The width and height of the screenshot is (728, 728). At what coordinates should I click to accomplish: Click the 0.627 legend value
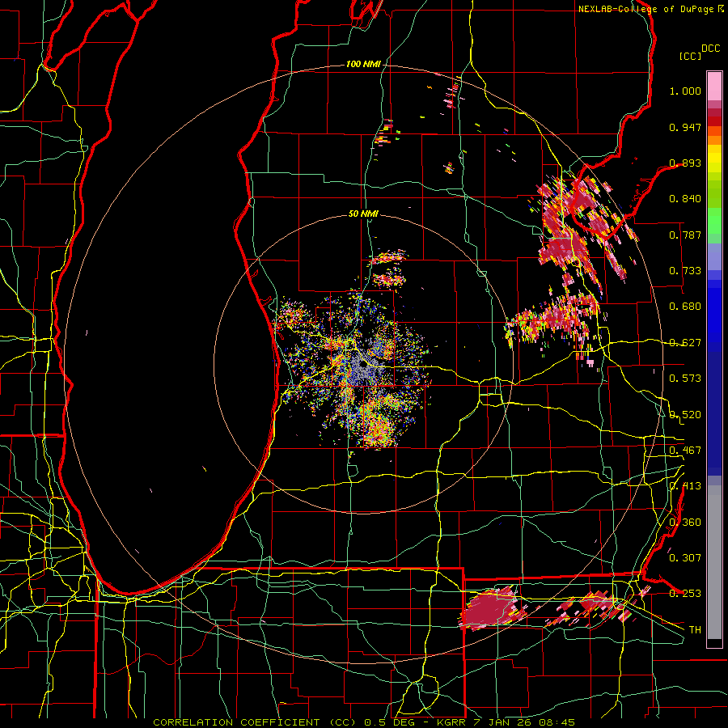click(x=685, y=343)
